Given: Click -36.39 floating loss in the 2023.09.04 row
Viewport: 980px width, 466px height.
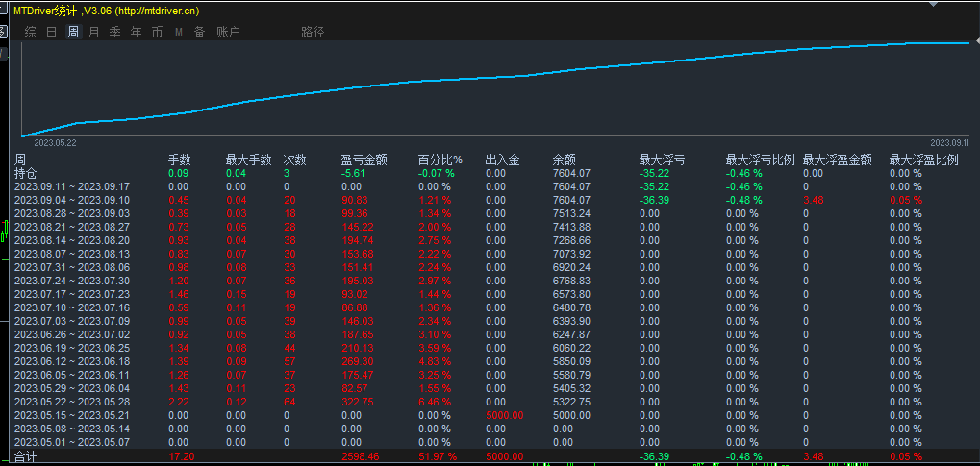Looking at the screenshot, I should click(654, 200).
